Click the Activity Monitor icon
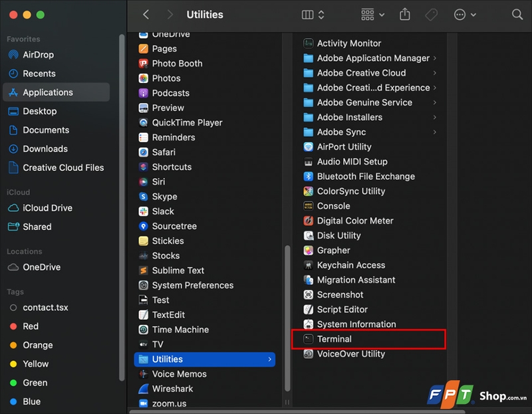The height and width of the screenshot is (414, 532). point(308,43)
